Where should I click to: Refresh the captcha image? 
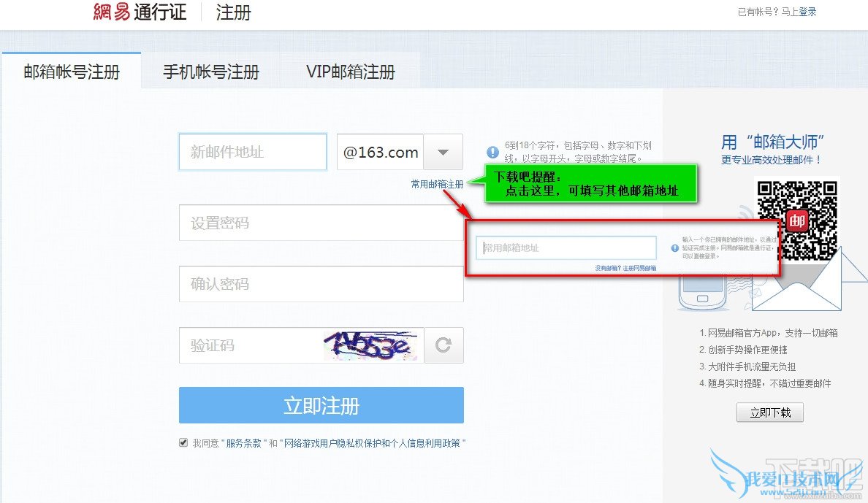tap(443, 345)
